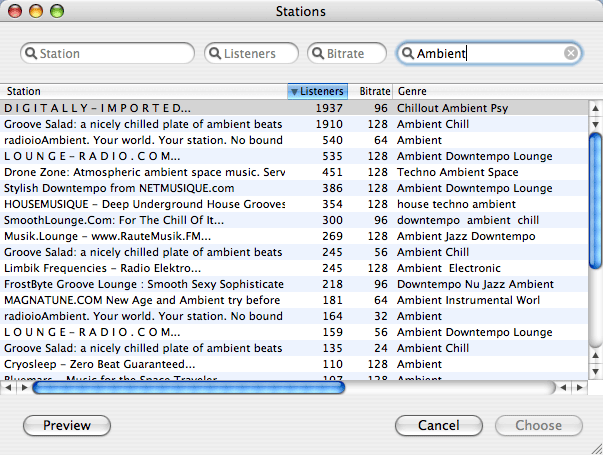Click into the Ambient genre search field
The height and width of the screenshot is (455, 603).
pyautogui.click(x=489, y=53)
